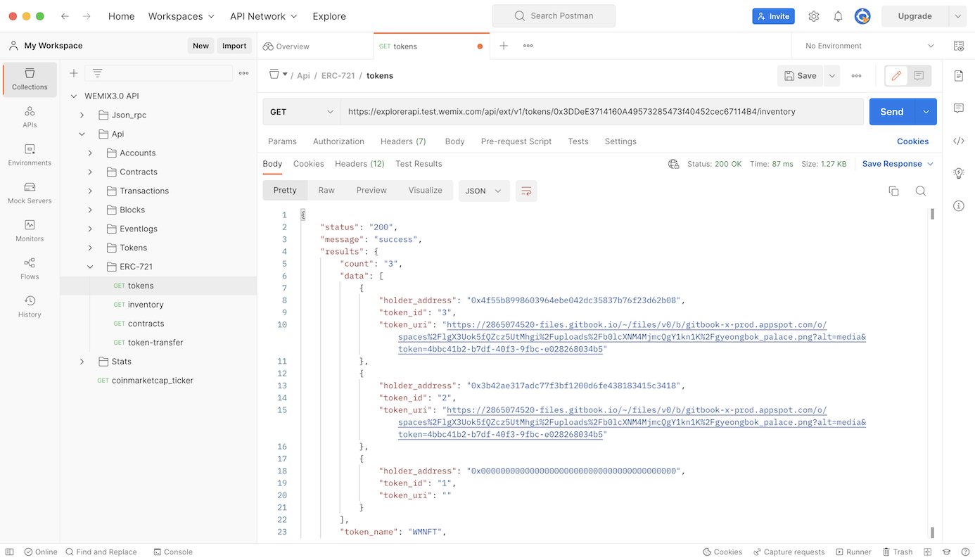Open the GET method dropdown
The width and height of the screenshot is (975, 560).
click(x=302, y=112)
